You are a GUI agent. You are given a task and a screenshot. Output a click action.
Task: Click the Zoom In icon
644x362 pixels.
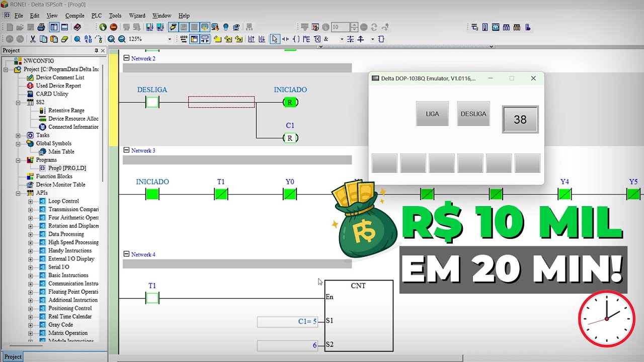tap(111, 39)
